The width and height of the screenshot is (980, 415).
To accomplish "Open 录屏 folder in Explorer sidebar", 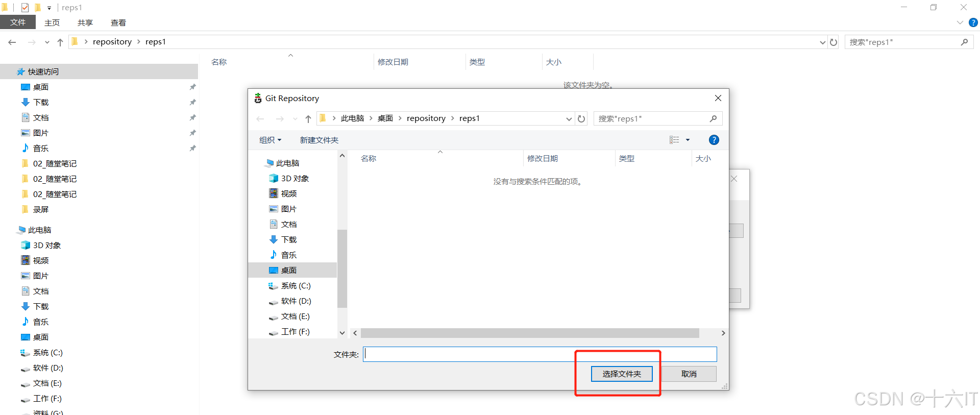I will [x=41, y=209].
